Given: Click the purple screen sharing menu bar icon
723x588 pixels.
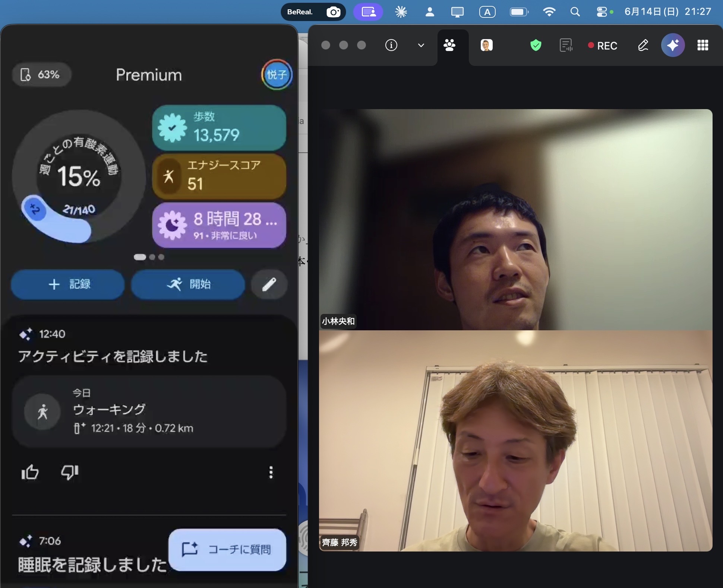Looking at the screenshot, I should tap(368, 12).
